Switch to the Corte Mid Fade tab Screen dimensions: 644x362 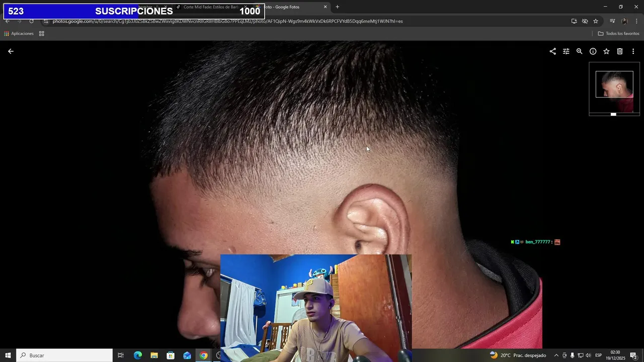211,7
